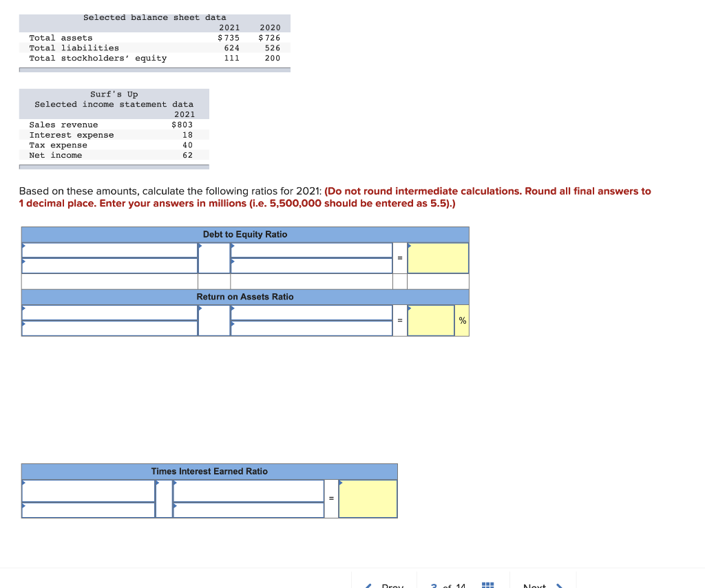This screenshot has height=588, width=705.
Task: Click the Return on Assets Ratio header
Action: (x=245, y=297)
